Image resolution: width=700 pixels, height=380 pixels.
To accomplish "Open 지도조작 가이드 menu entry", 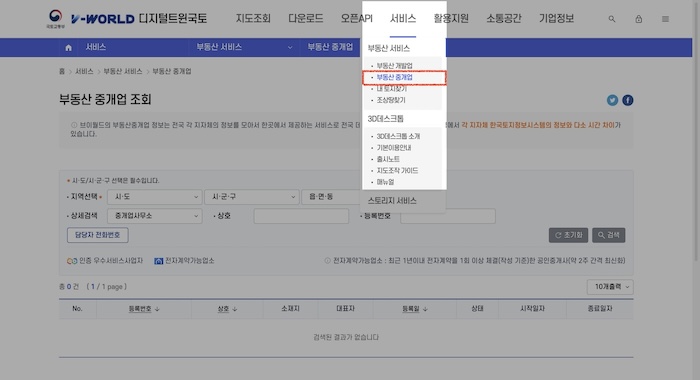I will (x=397, y=171).
